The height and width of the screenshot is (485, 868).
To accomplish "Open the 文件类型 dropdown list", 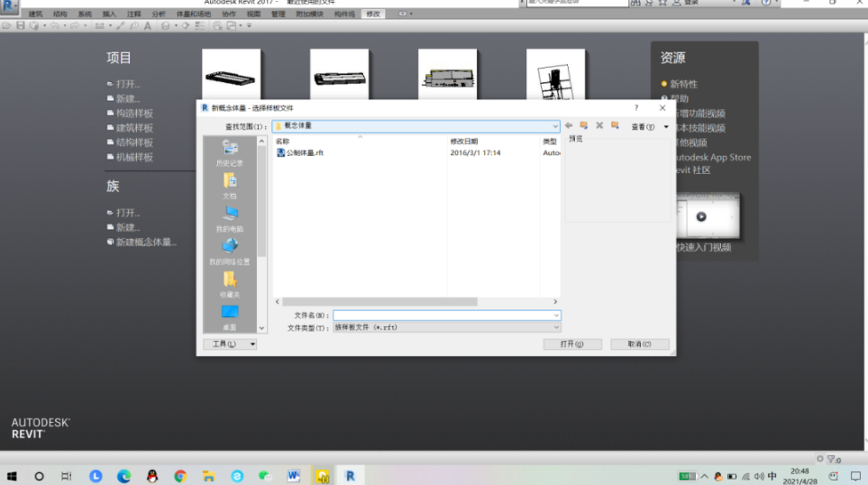I will [x=555, y=327].
